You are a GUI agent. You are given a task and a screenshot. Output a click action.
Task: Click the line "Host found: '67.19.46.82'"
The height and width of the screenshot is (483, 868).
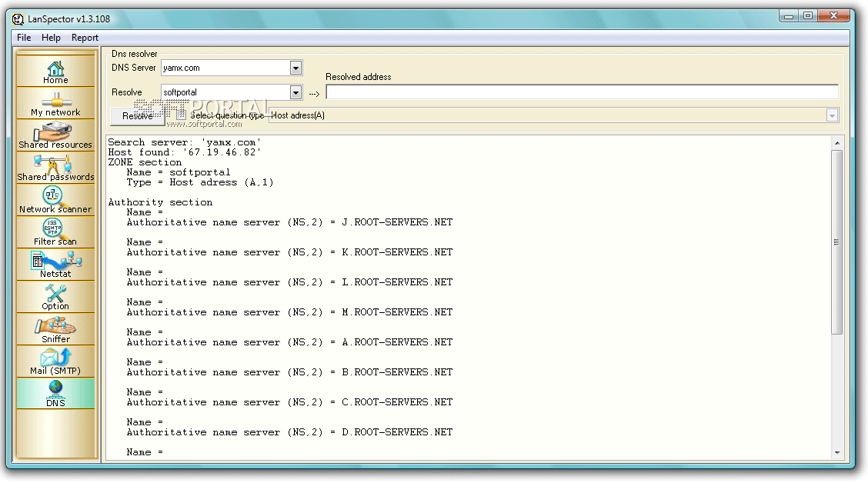click(x=184, y=152)
